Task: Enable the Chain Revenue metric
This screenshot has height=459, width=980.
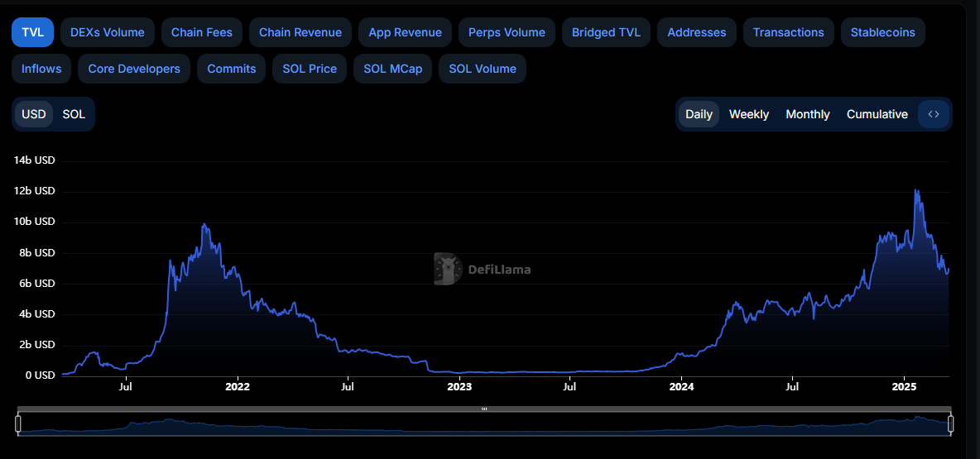Action: (x=300, y=32)
